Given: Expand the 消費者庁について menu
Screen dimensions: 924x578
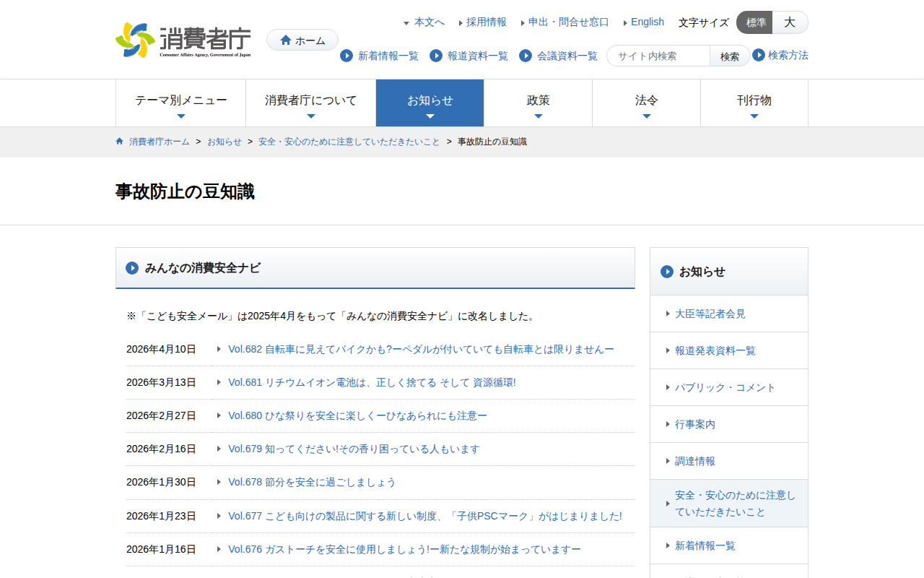Looking at the screenshot, I should [311, 103].
